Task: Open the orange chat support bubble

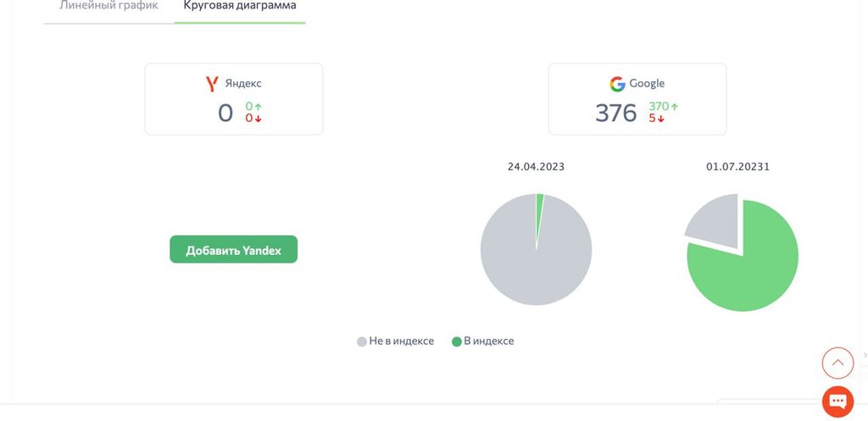Action: (837, 401)
